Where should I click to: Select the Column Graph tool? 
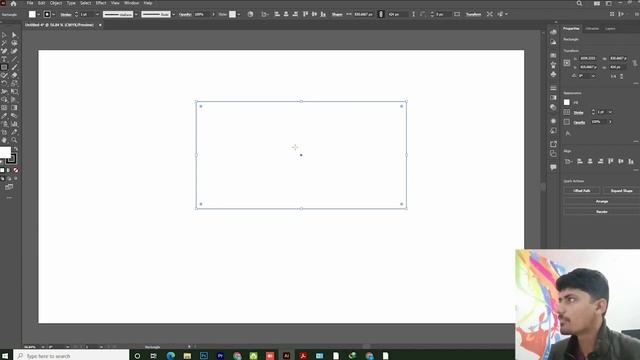14,124
